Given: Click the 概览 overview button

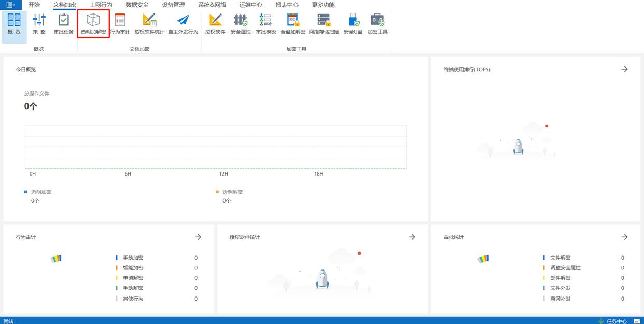Looking at the screenshot, I should point(14,24).
